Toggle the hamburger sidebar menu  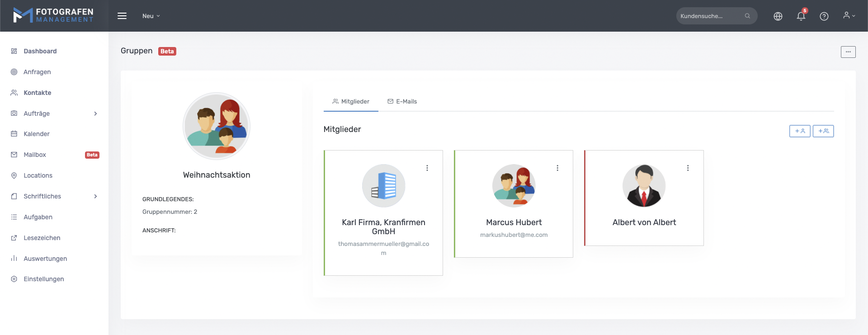coord(122,16)
